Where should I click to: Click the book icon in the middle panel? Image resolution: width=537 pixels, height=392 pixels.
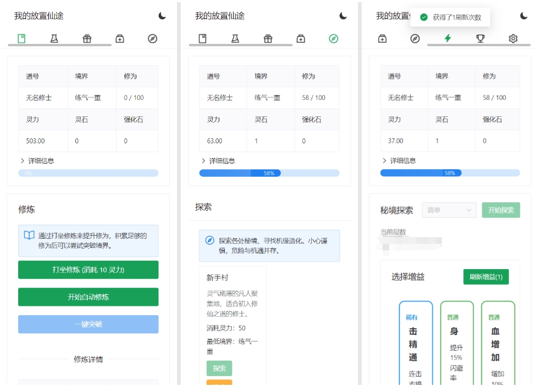click(x=202, y=38)
